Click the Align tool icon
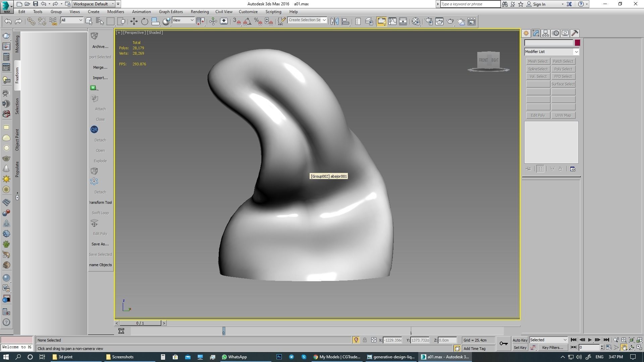Viewport: 644px width, 362px height. (345, 21)
